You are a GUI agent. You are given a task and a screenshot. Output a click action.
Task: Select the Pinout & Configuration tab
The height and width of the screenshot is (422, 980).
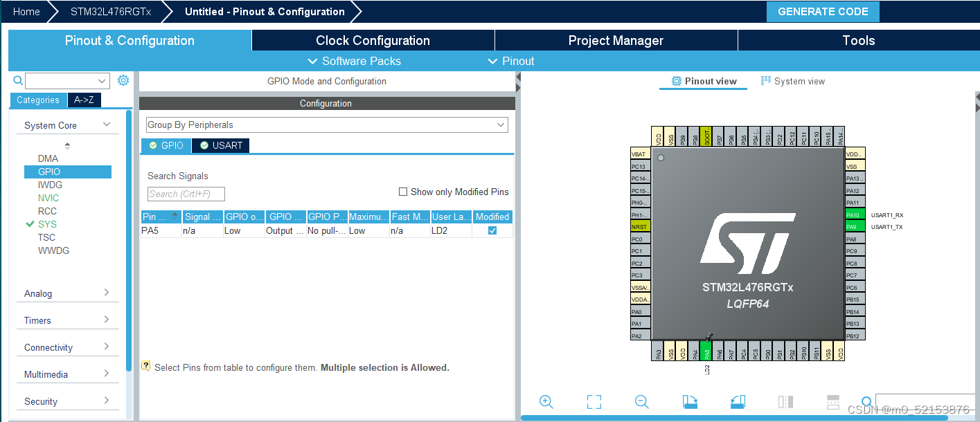[130, 40]
